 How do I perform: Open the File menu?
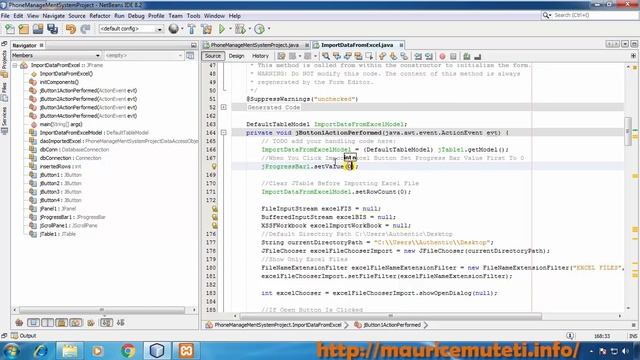[x=5, y=16]
